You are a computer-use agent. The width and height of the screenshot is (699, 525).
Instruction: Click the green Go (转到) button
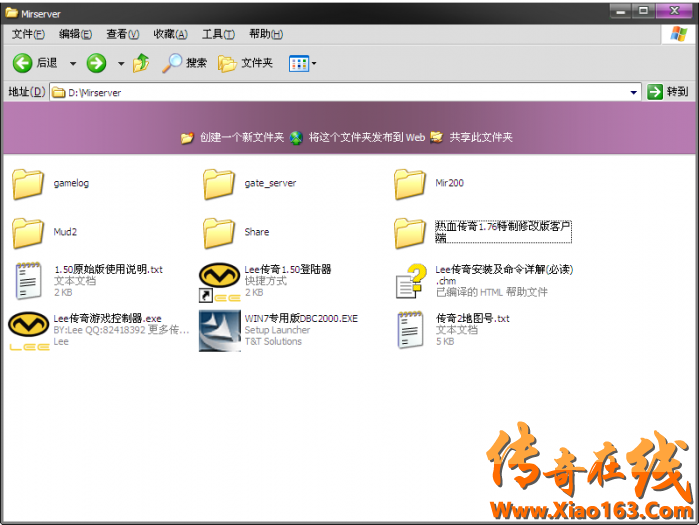668,92
